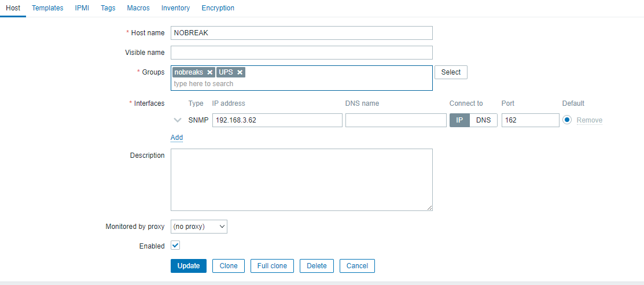This screenshot has height=285, width=644.
Task: Focus the SNMP port field
Action: coord(530,120)
